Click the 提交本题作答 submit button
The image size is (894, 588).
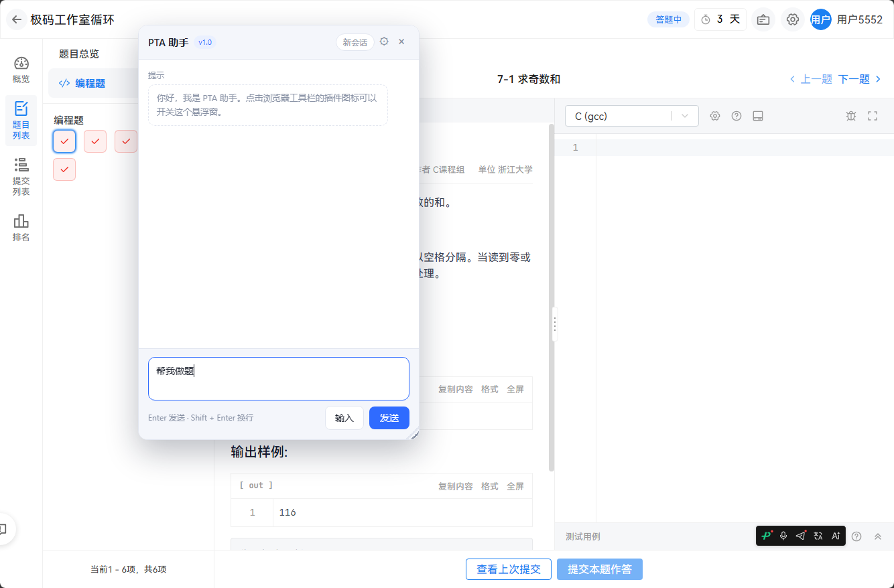pos(600,569)
